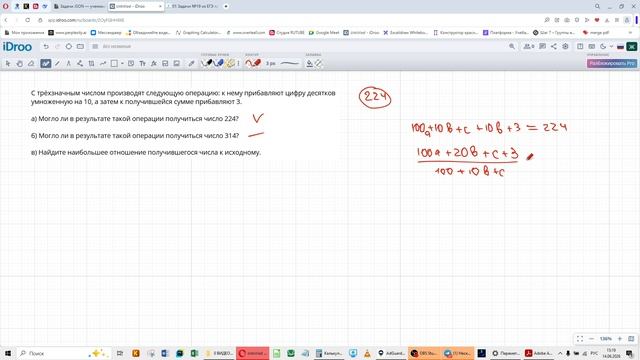The height and width of the screenshot is (360, 640).
Task: Open the fill color tool
Action: (x=310, y=64)
